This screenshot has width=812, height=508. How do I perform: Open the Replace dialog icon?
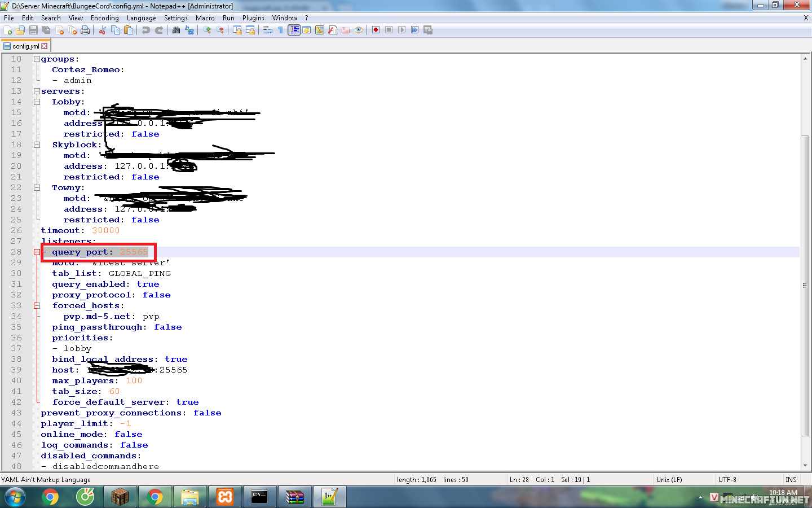coord(189,30)
